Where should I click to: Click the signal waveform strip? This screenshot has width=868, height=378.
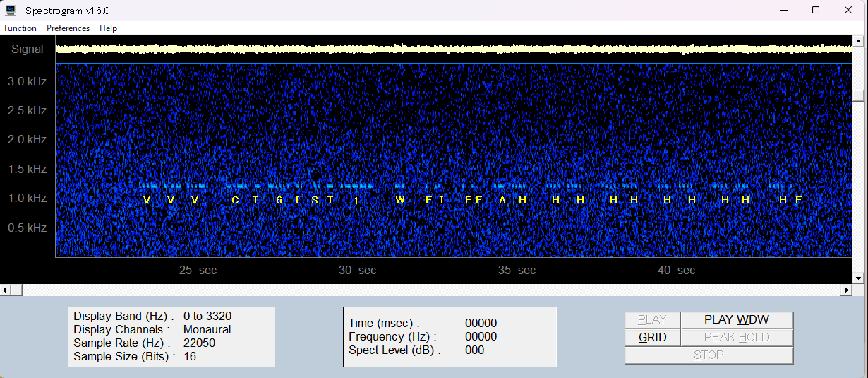454,49
